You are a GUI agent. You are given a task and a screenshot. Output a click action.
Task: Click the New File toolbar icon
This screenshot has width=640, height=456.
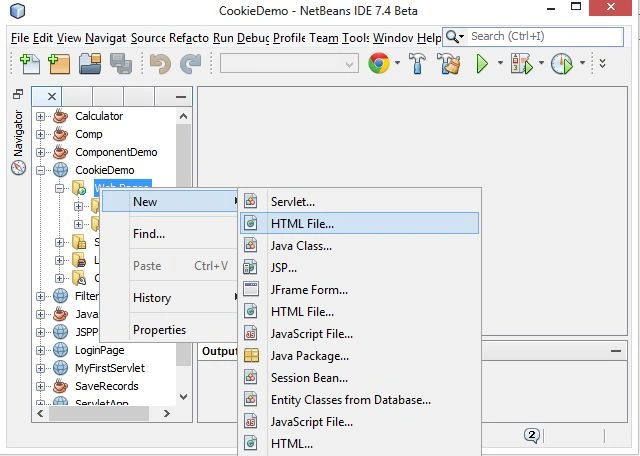pos(30,64)
